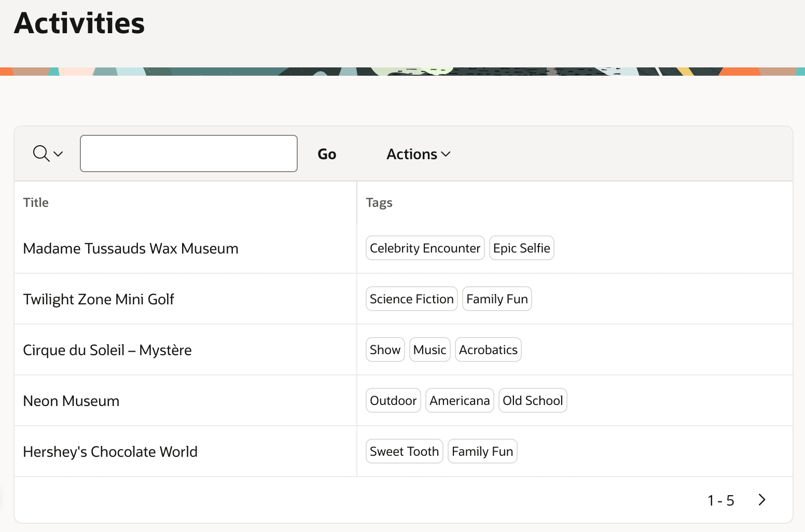This screenshot has width=805, height=532.
Task: Click the Acrobatics tag
Action: (488, 349)
